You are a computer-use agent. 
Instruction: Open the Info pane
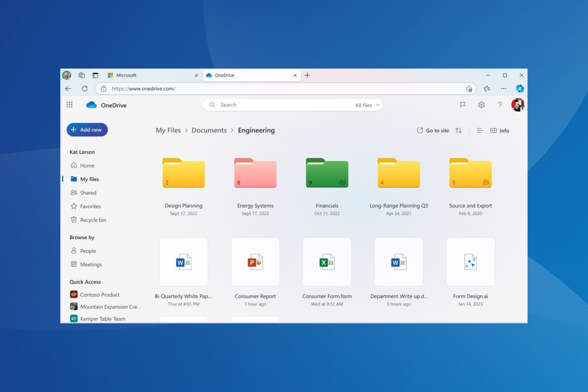(x=500, y=131)
